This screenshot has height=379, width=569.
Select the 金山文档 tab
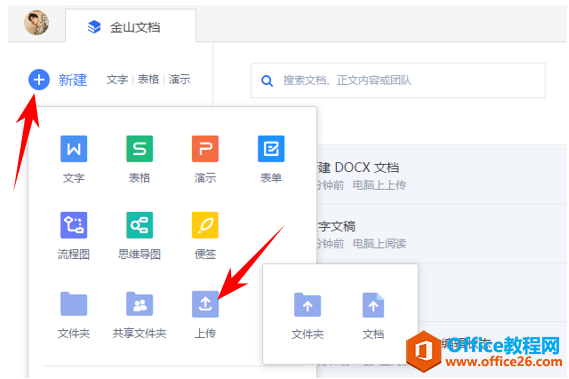pyautogui.click(x=131, y=26)
